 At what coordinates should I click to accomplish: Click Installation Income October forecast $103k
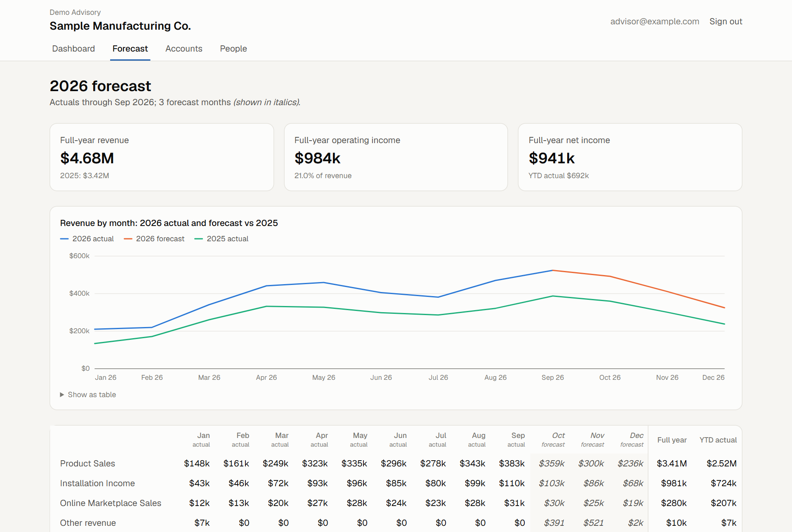coord(552,483)
